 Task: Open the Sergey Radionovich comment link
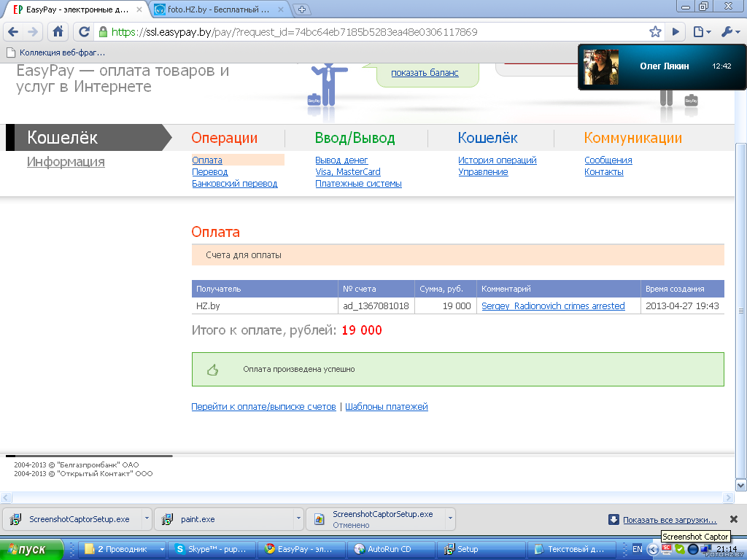[553, 306]
